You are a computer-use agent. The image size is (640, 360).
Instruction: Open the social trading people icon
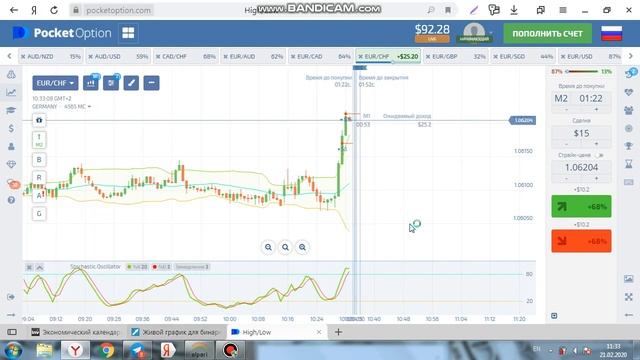(x=629, y=110)
